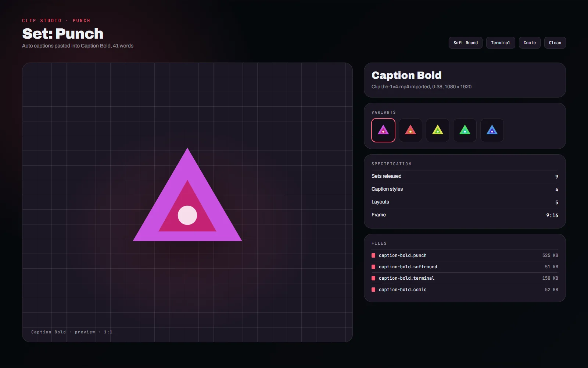Viewport: 588px width, 368px height.
Task: Click the Soft Round style button
Action: (466, 43)
